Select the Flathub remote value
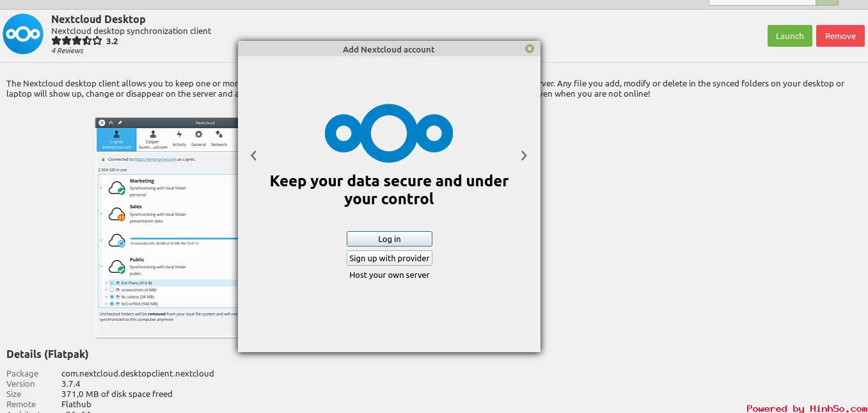Screen dimensions: 868x413 click(x=76, y=404)
